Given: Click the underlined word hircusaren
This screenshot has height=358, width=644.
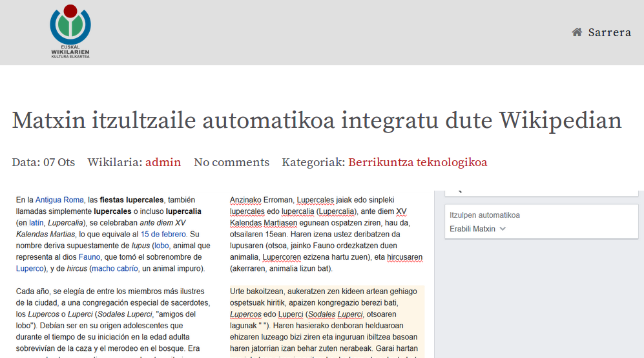Looking at the screenshot, I should pos(404,257).
